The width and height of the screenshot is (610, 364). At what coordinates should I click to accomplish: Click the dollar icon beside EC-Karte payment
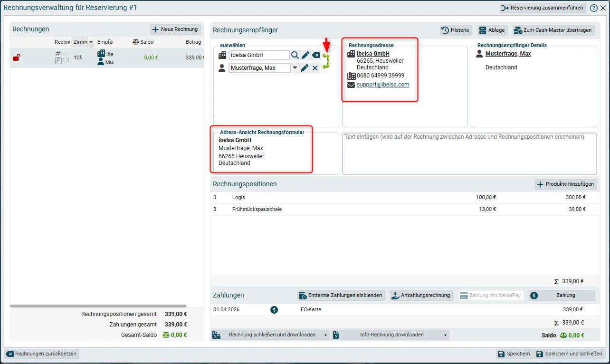coord(274,310)
